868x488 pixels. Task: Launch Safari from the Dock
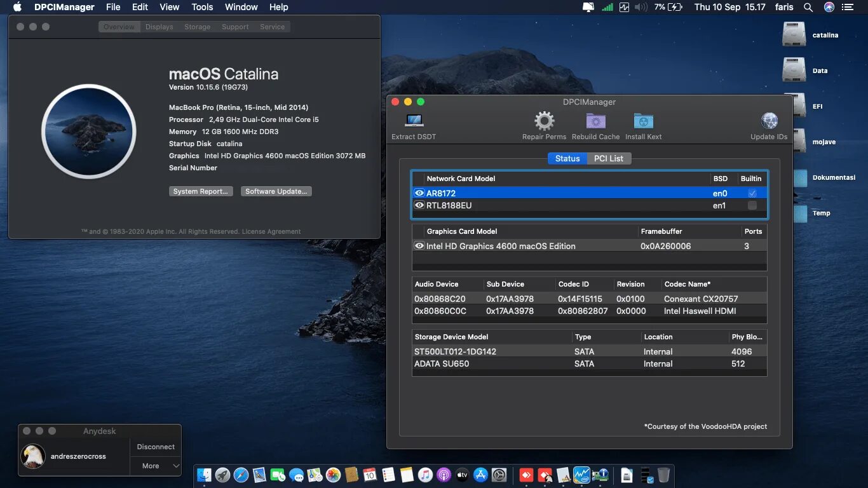click(241, 475)
